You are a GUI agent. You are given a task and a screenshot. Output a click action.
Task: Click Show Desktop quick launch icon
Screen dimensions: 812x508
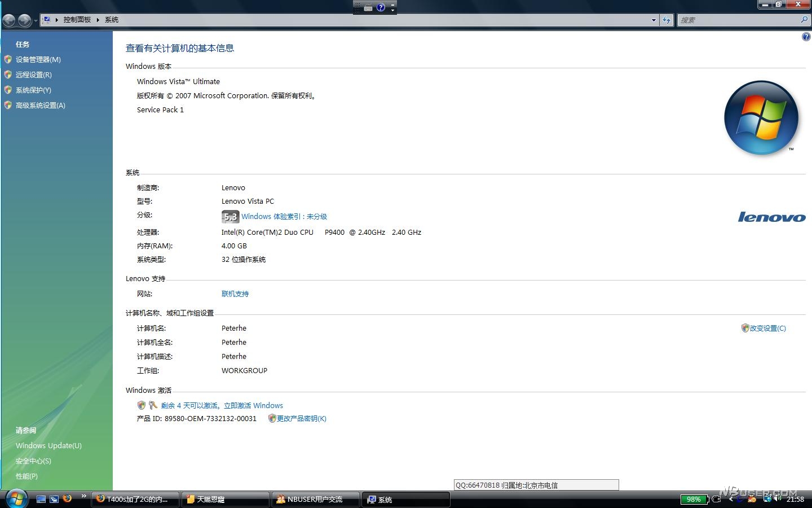[x=41, y=499]
